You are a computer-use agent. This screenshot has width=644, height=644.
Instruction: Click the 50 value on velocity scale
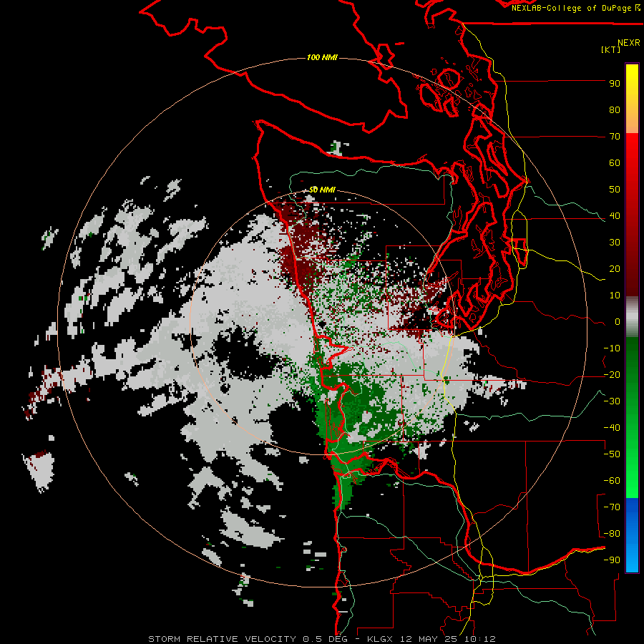click(615, 190)
